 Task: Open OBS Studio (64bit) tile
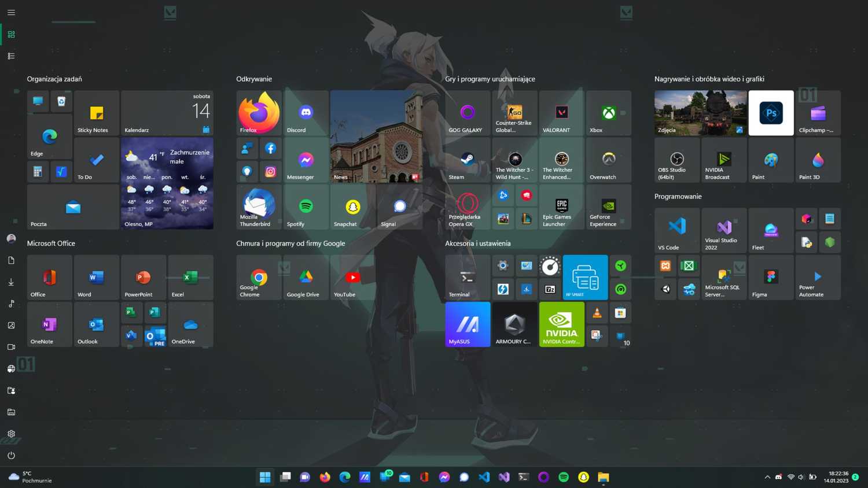point(676,160)
